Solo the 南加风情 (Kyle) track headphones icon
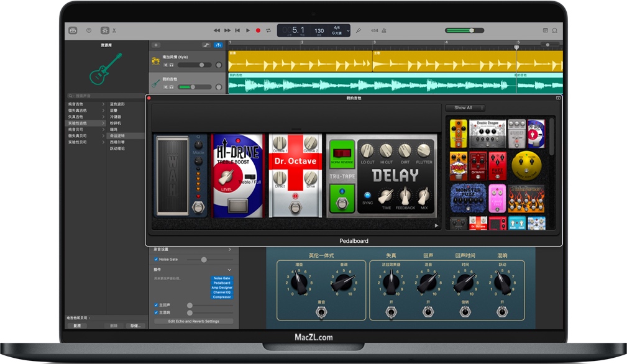627x364 pixels. pyautogui.click(x=172, y=65)
